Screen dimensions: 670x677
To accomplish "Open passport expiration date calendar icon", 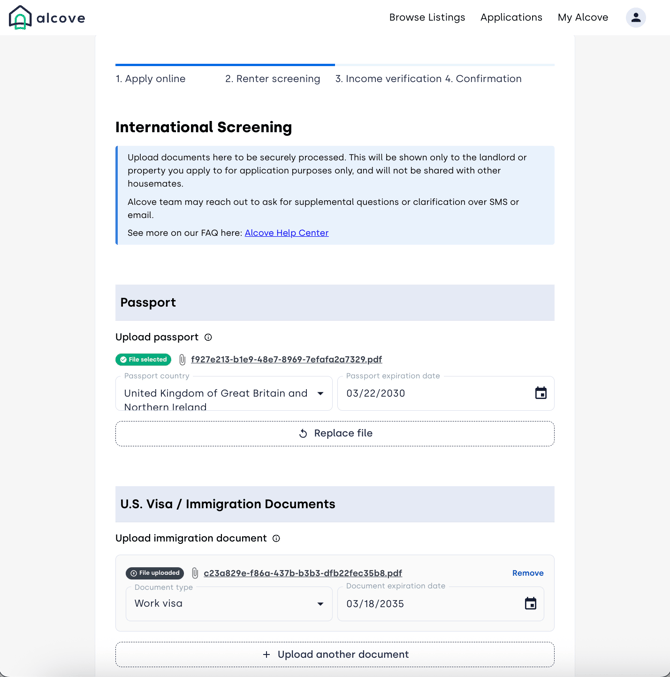I will pyautogui.click(x=540, y=394).
